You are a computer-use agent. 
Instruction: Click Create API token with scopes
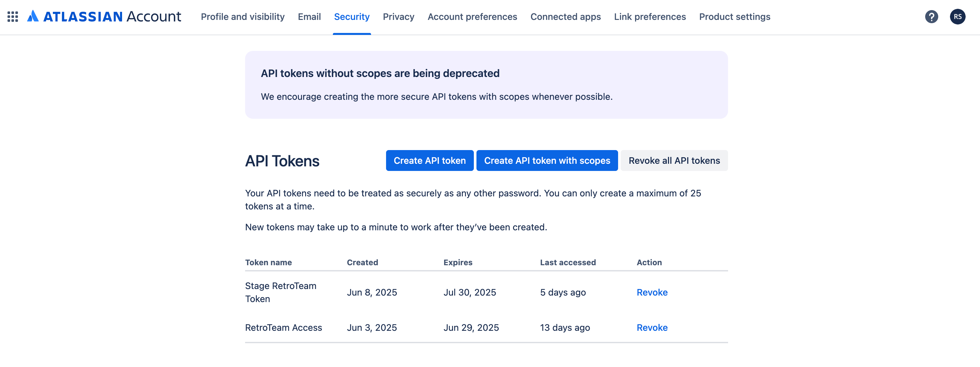547,161
